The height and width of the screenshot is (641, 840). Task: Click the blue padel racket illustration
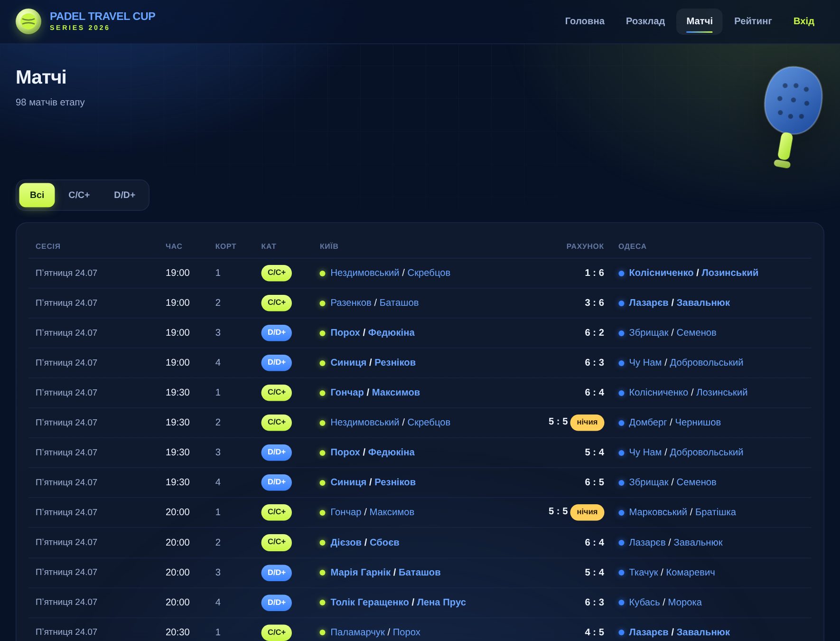coord(793,117)
